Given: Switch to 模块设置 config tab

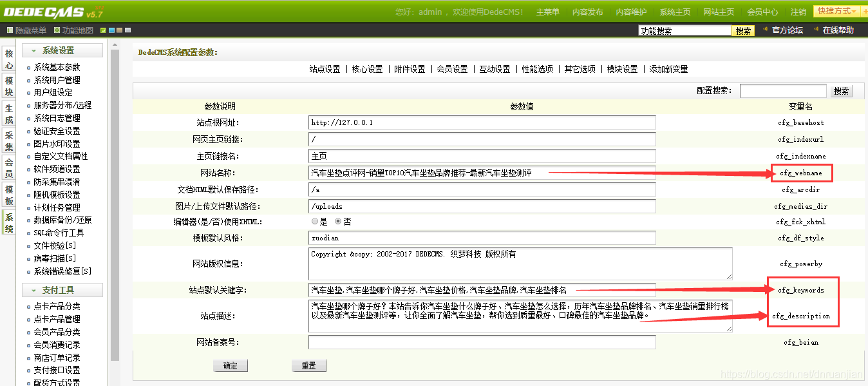Looking at the screenshot, I should click(622, 69).
